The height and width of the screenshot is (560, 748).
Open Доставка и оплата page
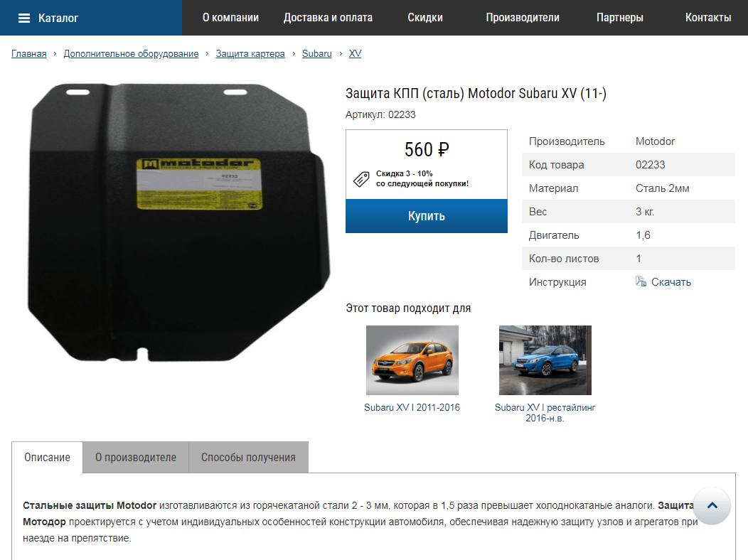tap(328, 18)
